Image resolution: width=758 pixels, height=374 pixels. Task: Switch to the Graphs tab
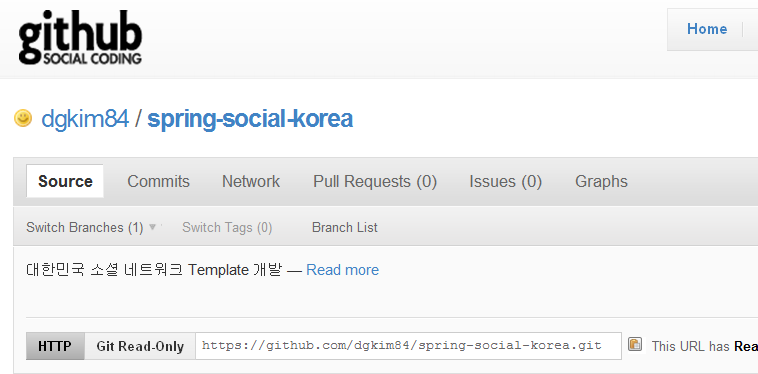pos(601,182)
